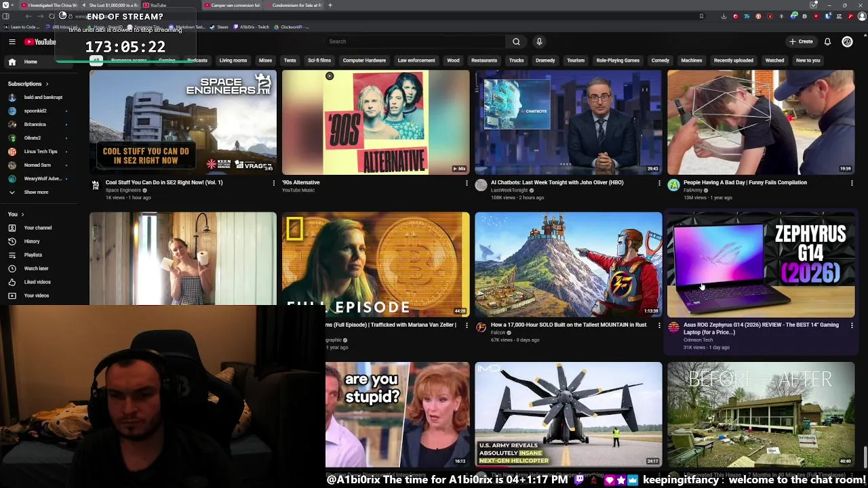Open the Space Engineers channel name link
Viewport: 868px width, 488px height.
[123, 190]
